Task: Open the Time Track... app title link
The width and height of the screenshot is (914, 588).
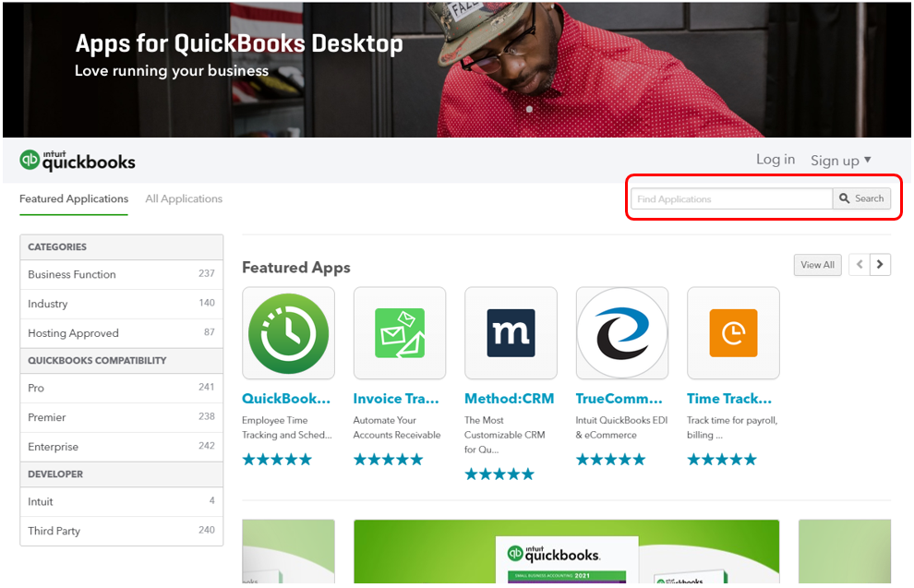Action: click(x=729, y=399)
